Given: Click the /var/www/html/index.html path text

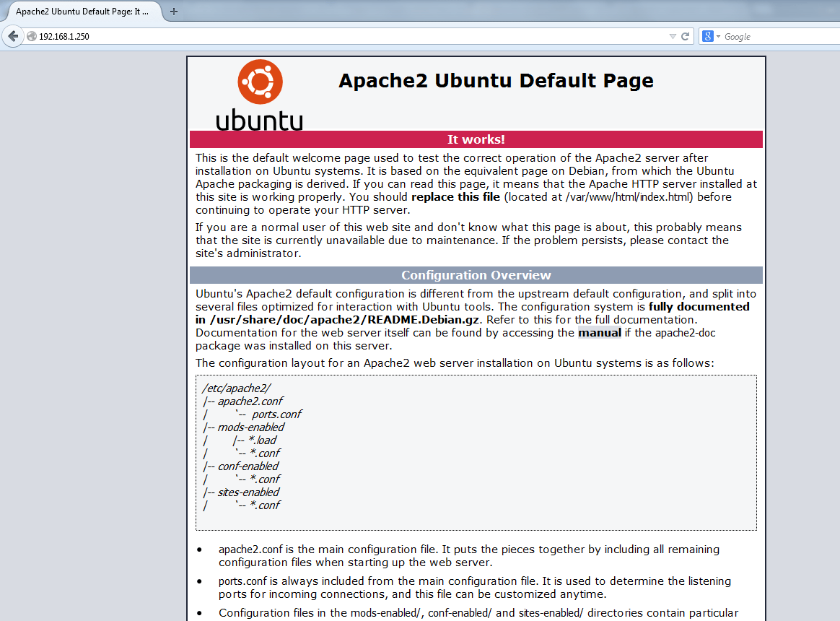Looking at the screenshot, I should tap(627, 197).
